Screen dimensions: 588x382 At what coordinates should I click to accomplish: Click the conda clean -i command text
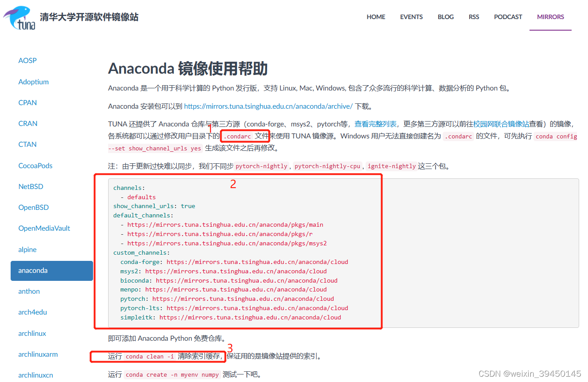(x=150, y=356)
